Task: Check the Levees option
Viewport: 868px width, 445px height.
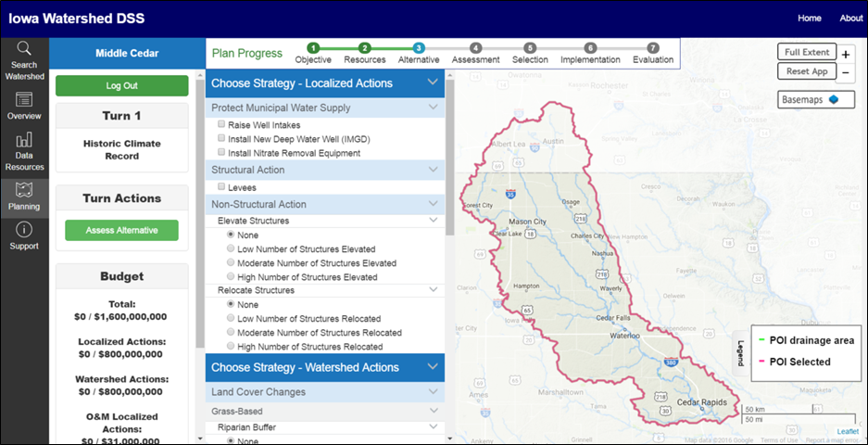Action: [x=221, y=187]
